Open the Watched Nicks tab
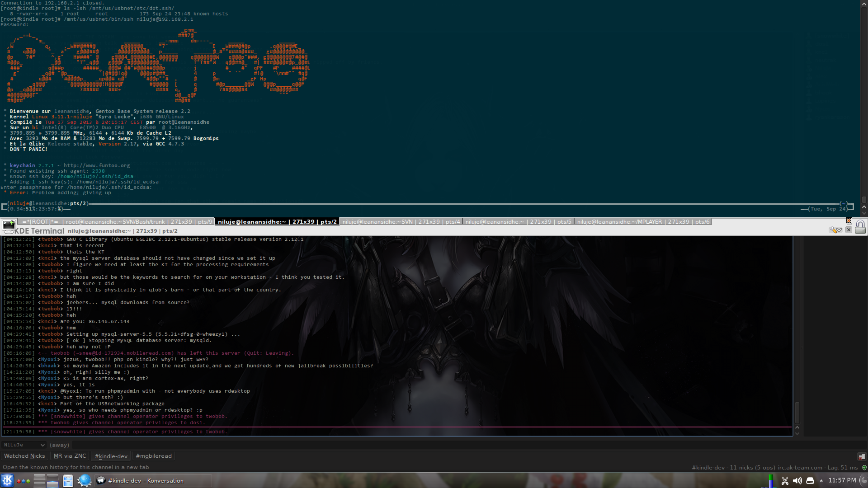 24,456
